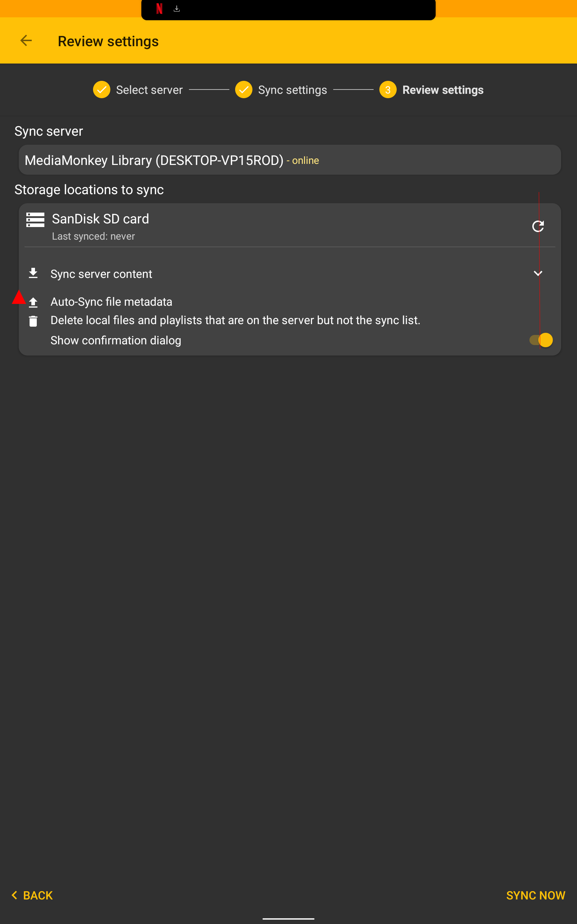Toggle the Show confirmation dialog switch
The width and height of the screenshot is (577, 924).
click(x=541, y=340)
